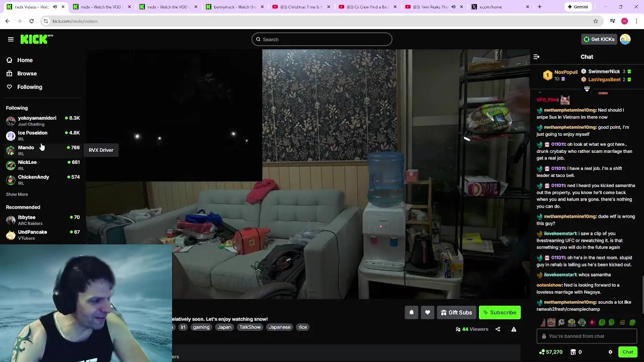Open UndPancake recommended channel
Viewport: 644px width, 362px height.
coord(43,235)
